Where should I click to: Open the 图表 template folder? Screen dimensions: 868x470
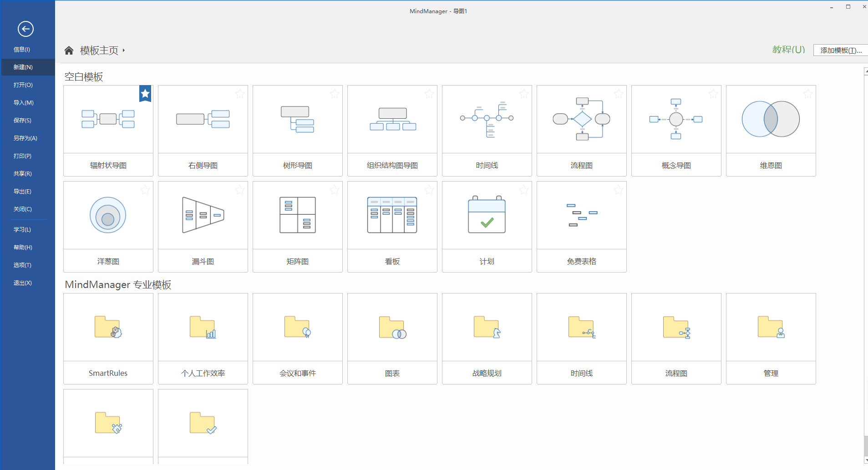click(392, 339)
